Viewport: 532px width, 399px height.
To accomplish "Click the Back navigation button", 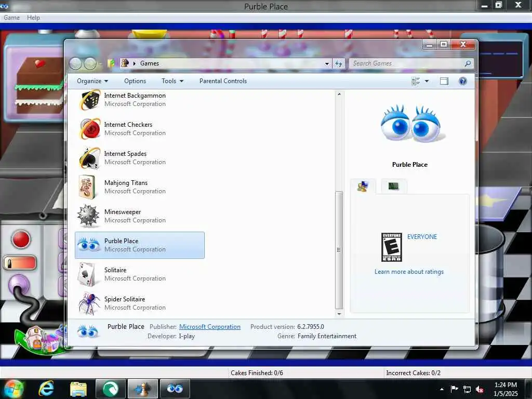I will [76, 63].
